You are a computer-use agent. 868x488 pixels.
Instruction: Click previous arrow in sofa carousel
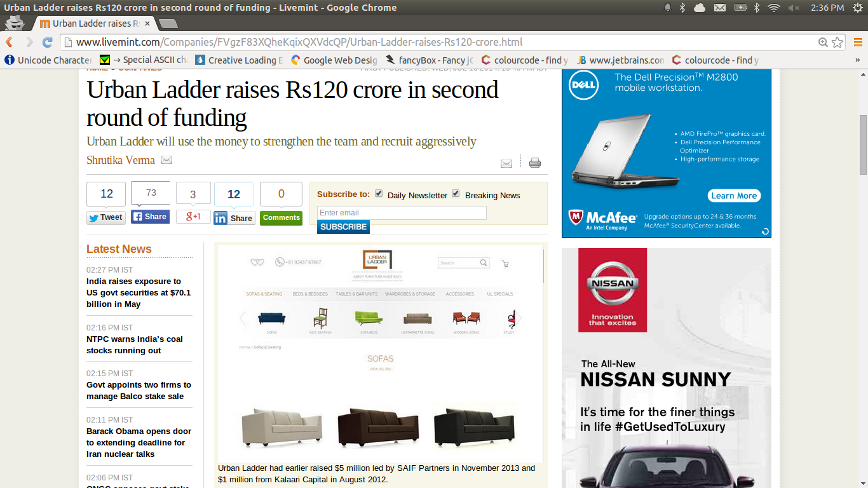pos(243,318)
